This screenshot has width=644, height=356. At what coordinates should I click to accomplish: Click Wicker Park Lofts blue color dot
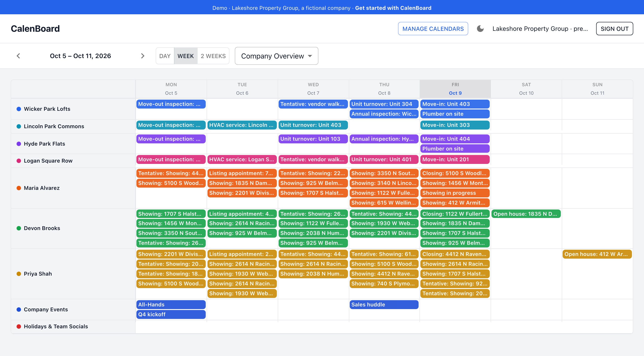coord(19,109)
